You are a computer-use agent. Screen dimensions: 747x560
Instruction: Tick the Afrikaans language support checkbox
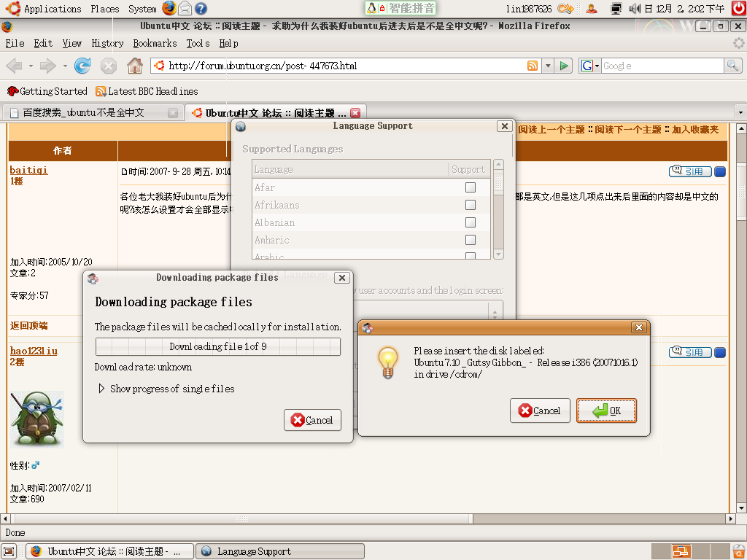pyautogui.click(x=471, y=205)
